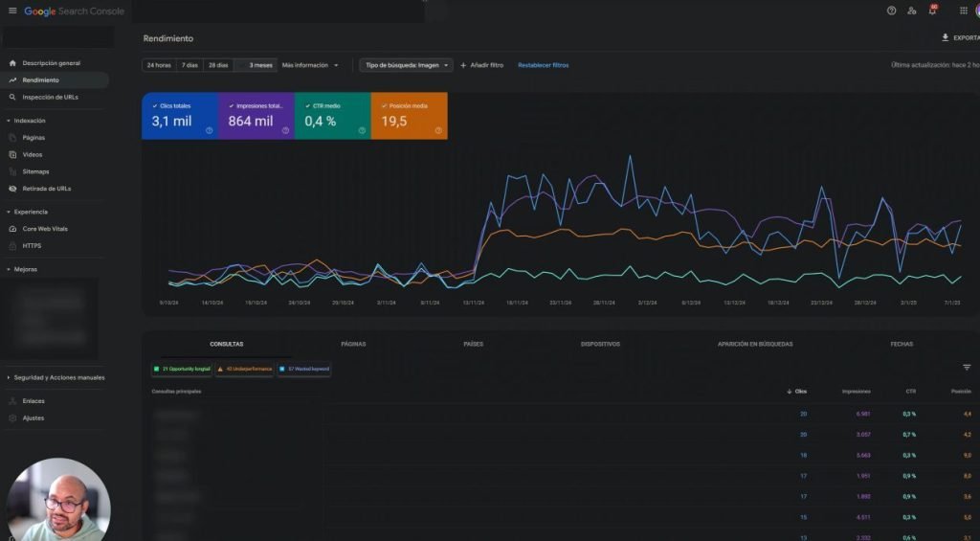
Task: Open notifications bell icon
Action: [932, 10]
